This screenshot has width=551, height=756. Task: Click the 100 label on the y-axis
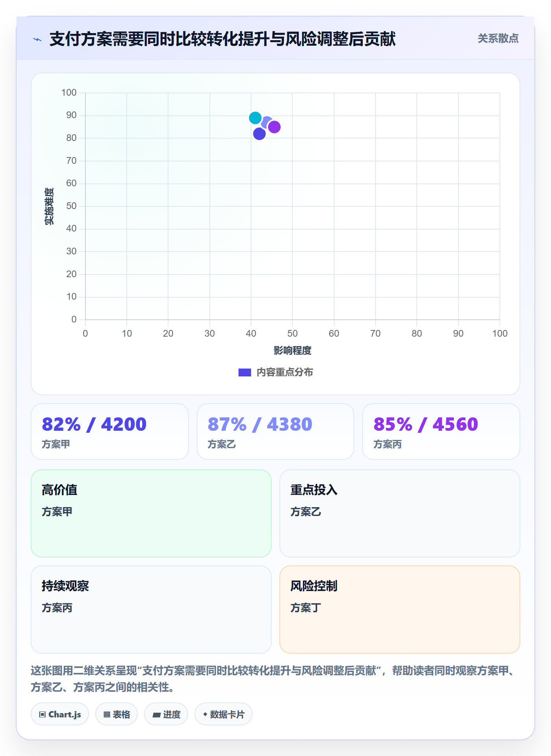(69, 93)
